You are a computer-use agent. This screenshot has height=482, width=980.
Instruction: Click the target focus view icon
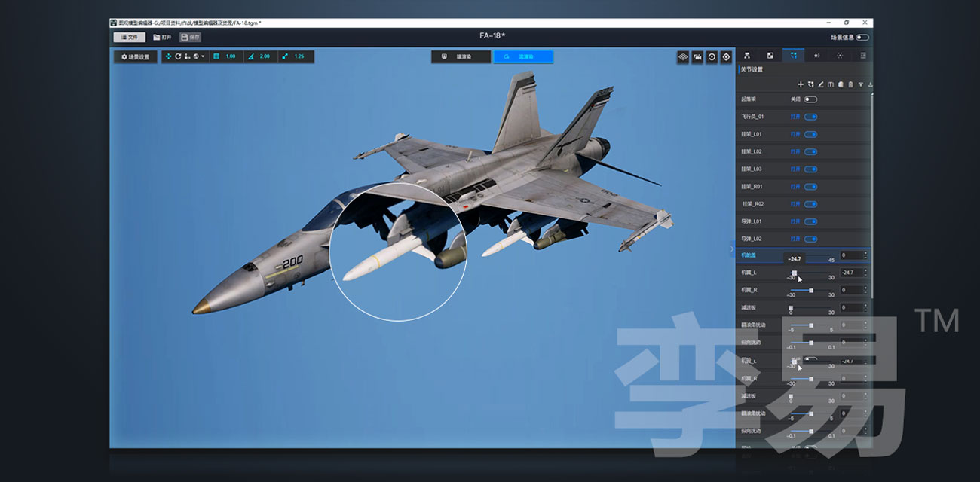(x=726, y=56)
